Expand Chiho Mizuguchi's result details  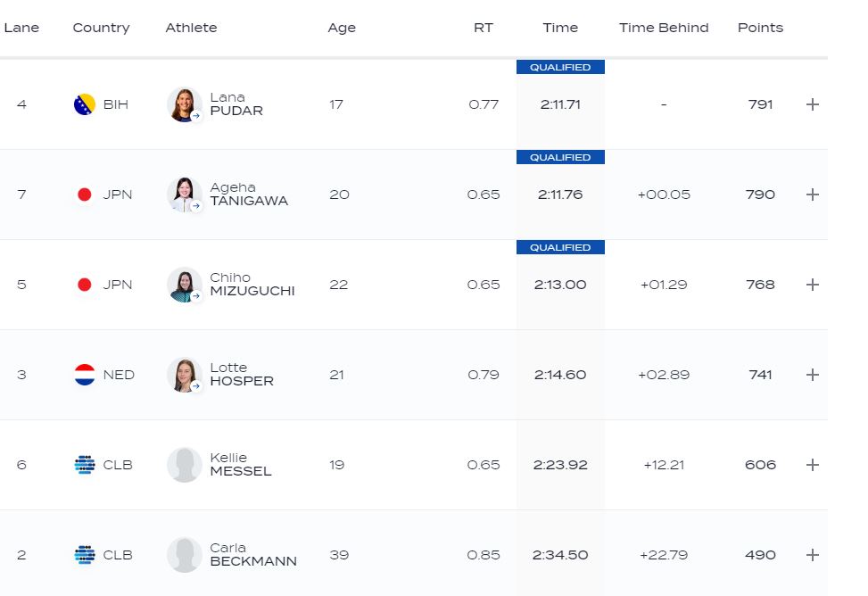812,285
